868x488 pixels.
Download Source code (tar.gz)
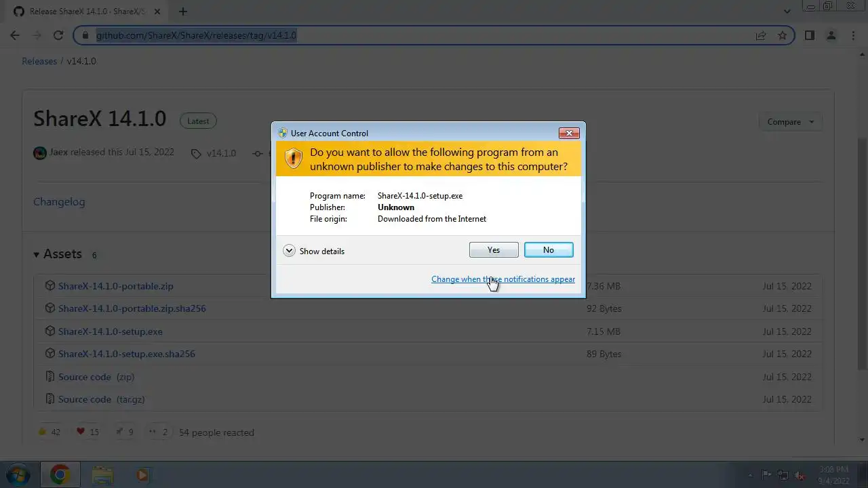point(101,399)
